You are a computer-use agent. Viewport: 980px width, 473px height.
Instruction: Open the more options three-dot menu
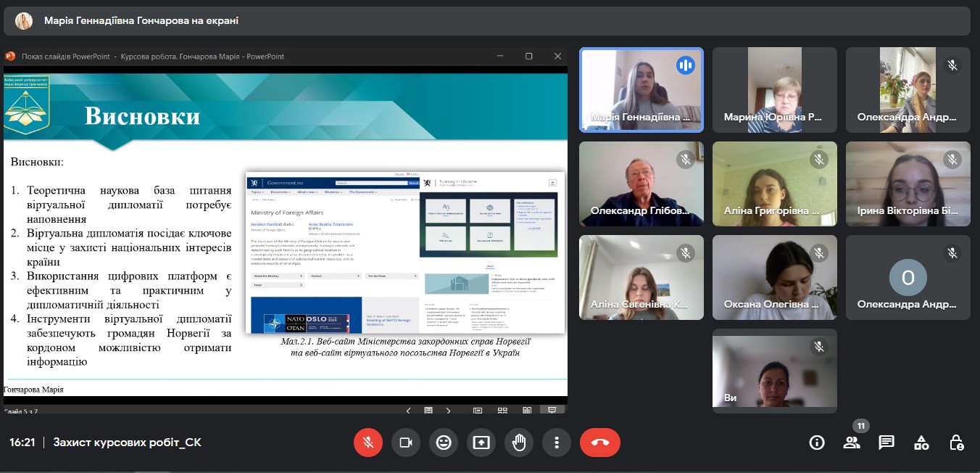557,443
